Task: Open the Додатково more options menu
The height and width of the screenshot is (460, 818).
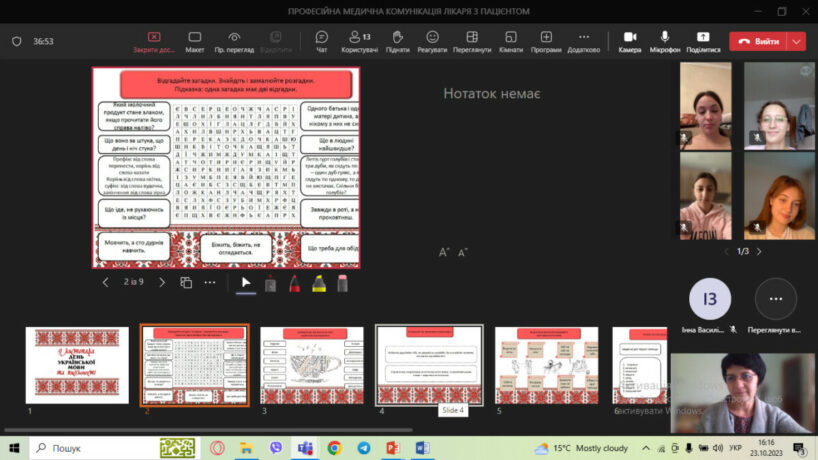Action: point(583,41)
